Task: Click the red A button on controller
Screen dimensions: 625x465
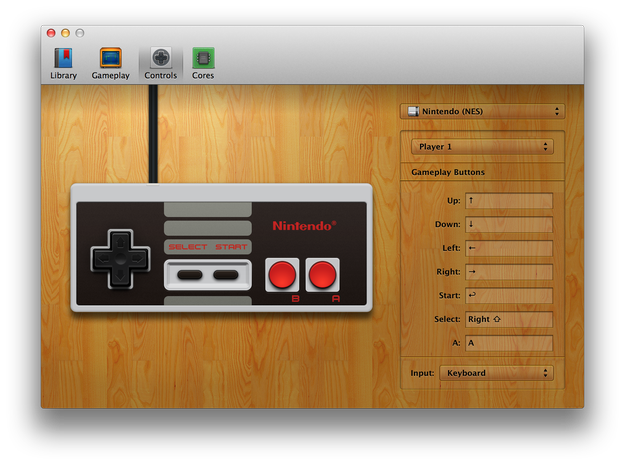Action: pos(322,275)
